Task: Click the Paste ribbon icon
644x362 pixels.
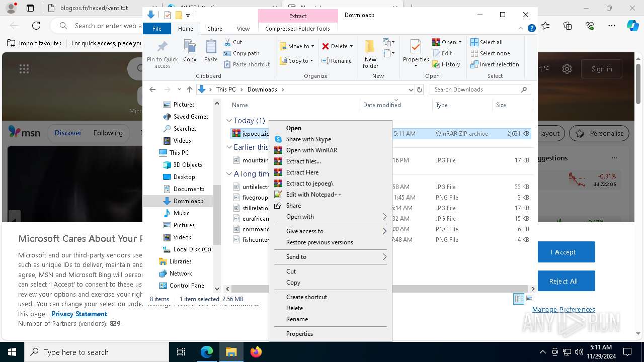Action: coord(211,51)
